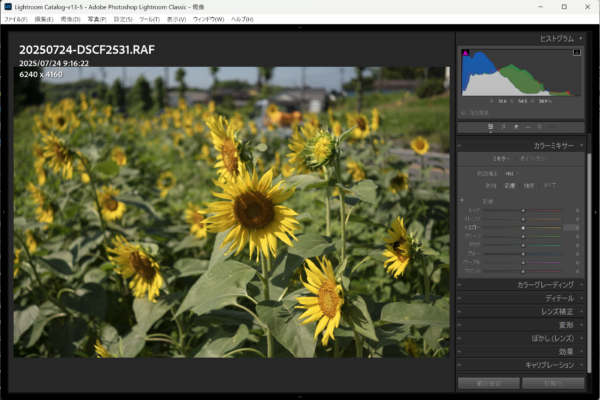Toggle the 元の写真 checkbox under histogram

(x=465, y=113)
